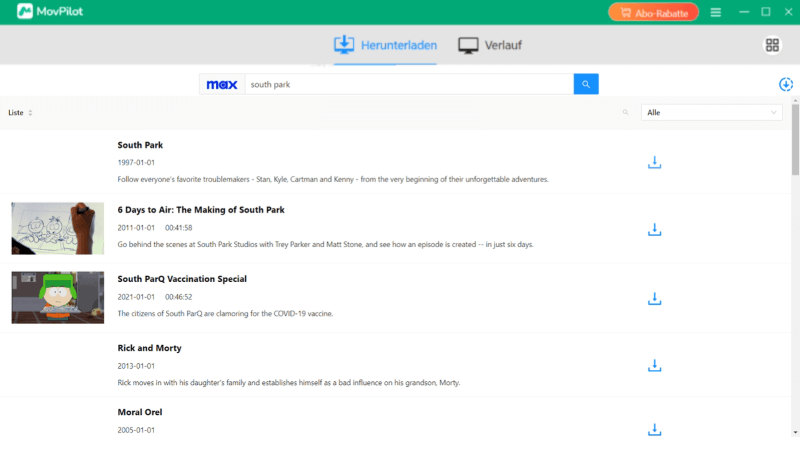Screen dimensions: 800x455
Task: Download Rick and Morty
Action: (655, 365)
